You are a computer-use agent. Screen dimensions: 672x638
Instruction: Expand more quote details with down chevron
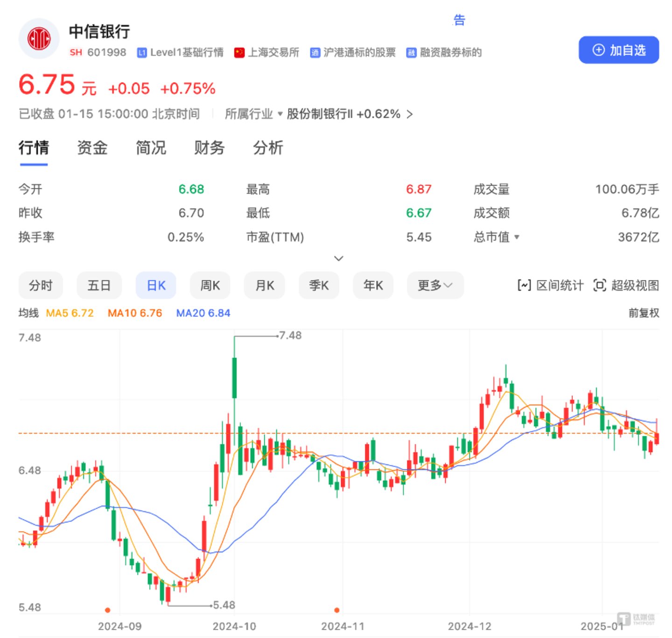pyautogui.click(x=339, y=258)
